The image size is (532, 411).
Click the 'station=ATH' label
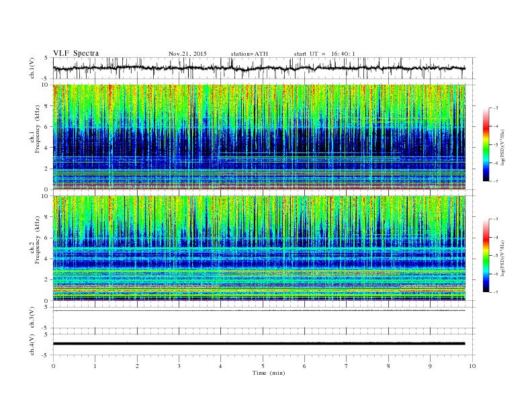(249, 54)
